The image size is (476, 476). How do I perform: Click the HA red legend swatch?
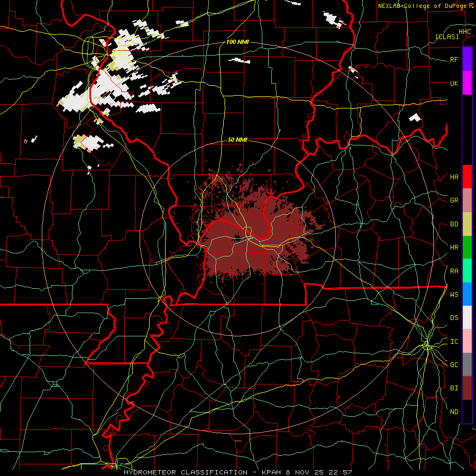pyautogui.click(x=467, y=177)
